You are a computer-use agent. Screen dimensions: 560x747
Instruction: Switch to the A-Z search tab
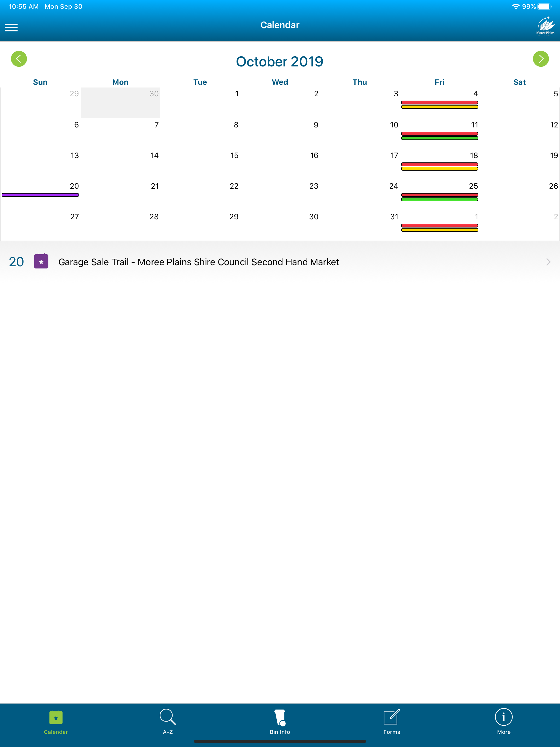168,722
